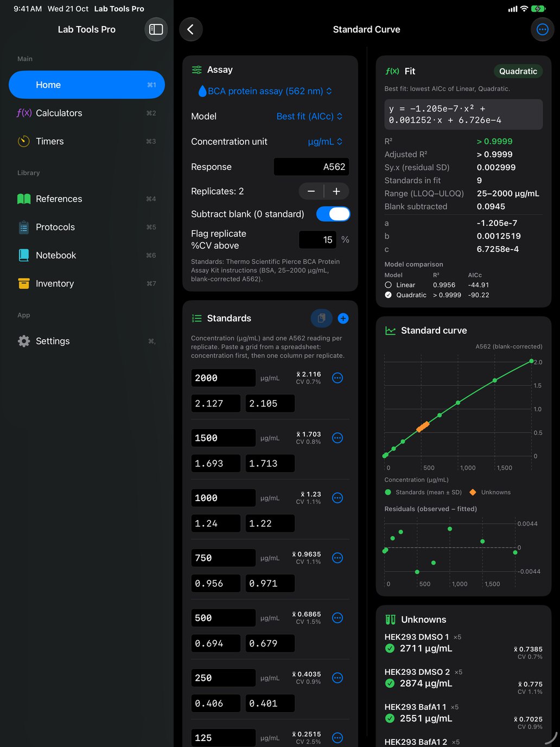Click the Wi-Fi status icon
The image size is (560, 747).
524,9
